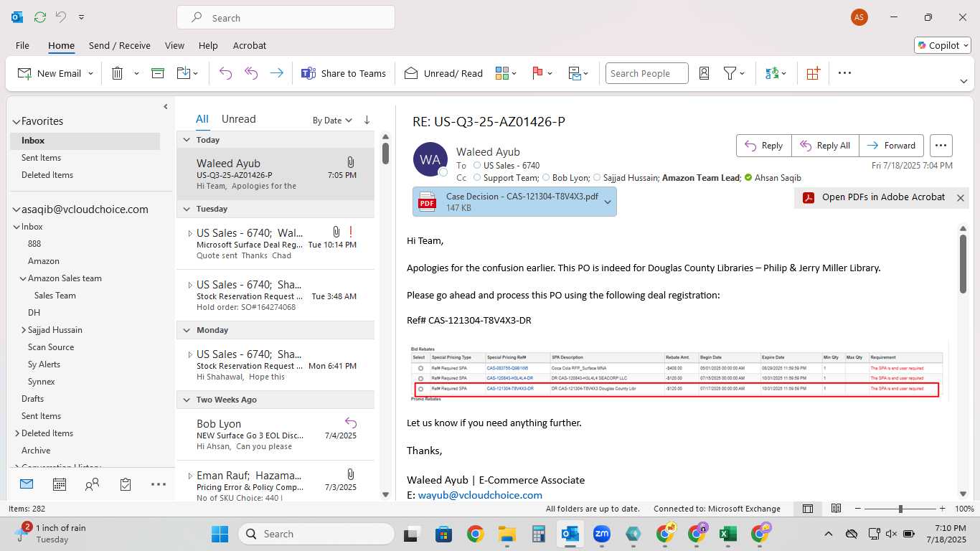Viewport: 980px width, 551px height.
Task: Switch to Mail view icon
Action: pos(27,484)
